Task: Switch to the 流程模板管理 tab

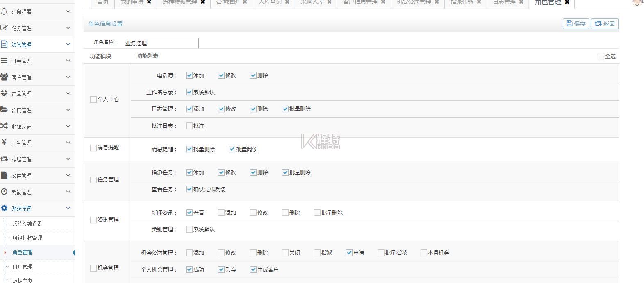Action: click(x=180, y=2)
